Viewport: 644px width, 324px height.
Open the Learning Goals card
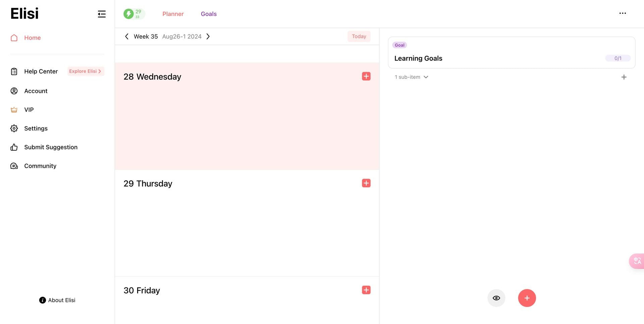512,53
